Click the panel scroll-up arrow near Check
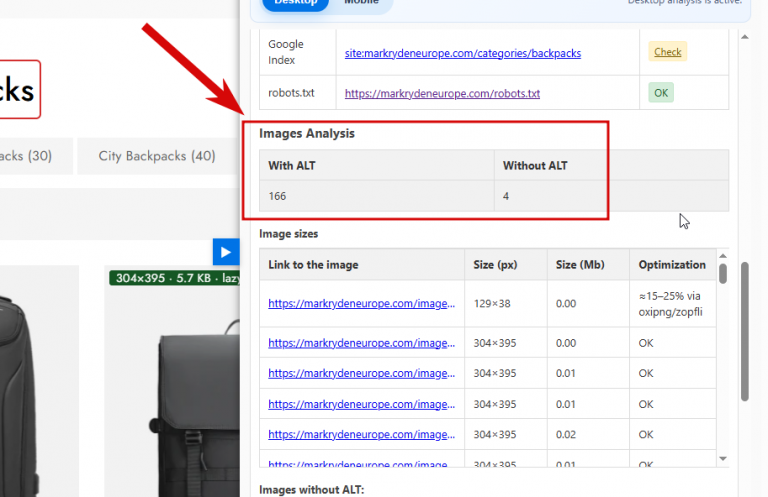 (744, 37)
